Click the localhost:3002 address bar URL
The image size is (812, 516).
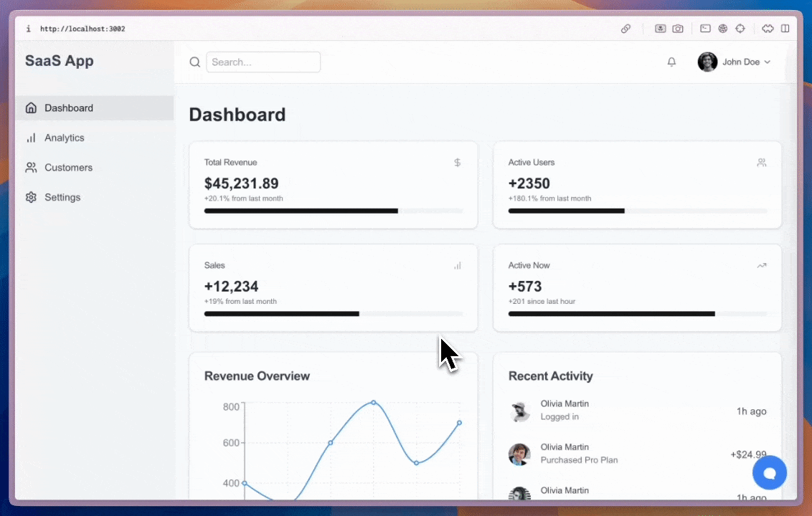tap(82, 29)
